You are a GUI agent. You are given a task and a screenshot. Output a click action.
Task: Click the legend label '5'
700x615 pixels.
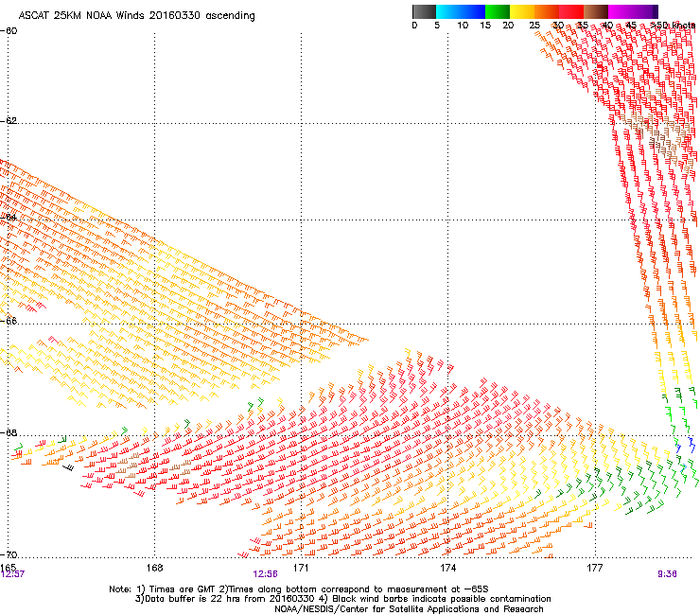(437, 26)
